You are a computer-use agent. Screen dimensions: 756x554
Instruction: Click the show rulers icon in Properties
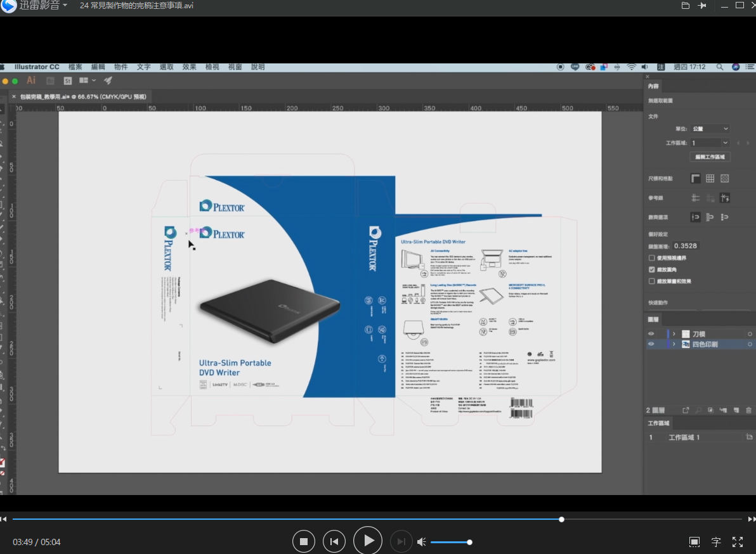[696, 179]
